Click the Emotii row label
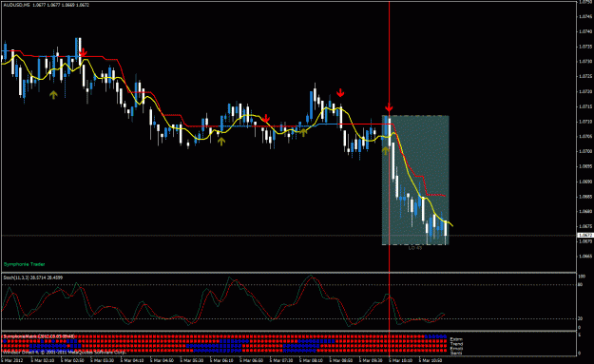Viewport: 594px width, 364px height. point(456,349)
